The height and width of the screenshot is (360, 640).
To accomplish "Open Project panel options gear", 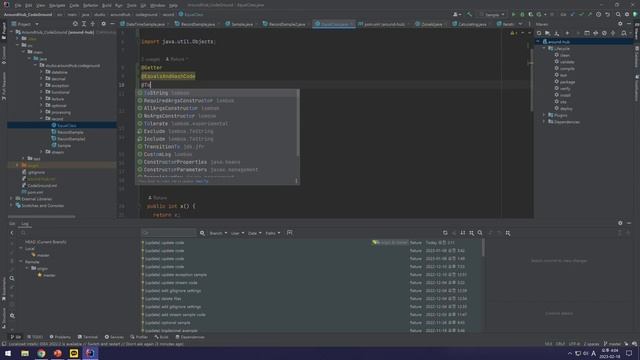I will click(x=103, y=24).
